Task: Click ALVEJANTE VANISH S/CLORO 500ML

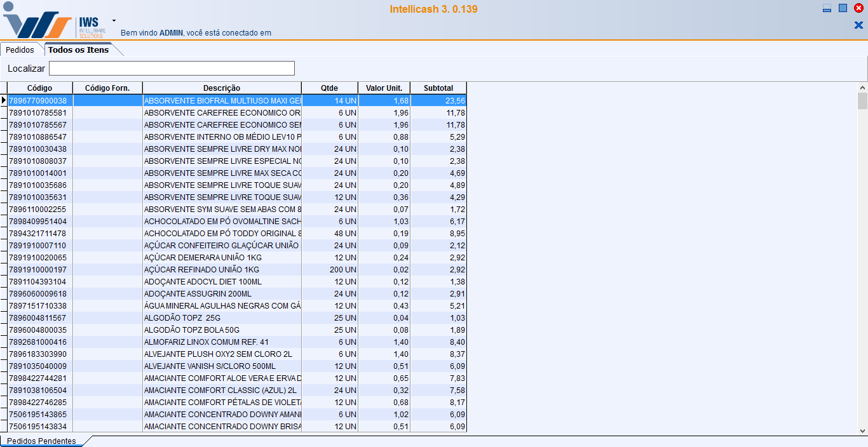Action: [x=222, y=366]
